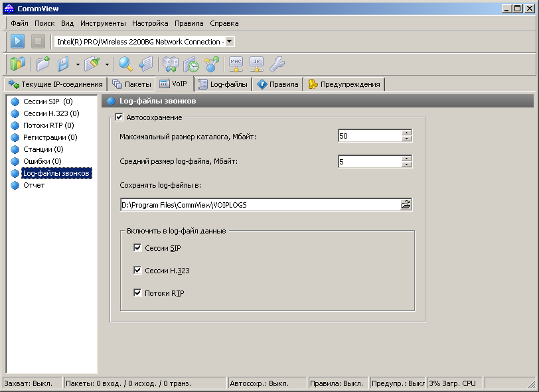Image resolution: width=539 pixels, height=392 pixels.
Task: Start capture with the blue play button
Action: (17, 42)
